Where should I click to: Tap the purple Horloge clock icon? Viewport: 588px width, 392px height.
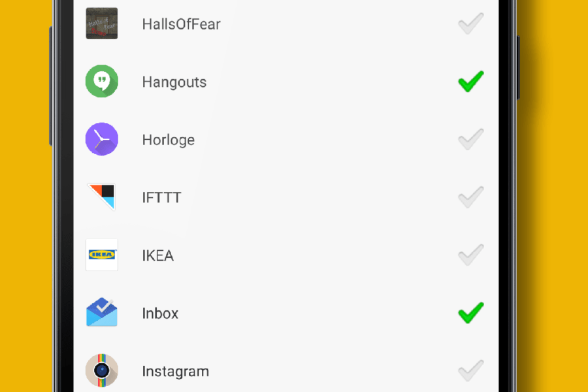tap(102, 139)
